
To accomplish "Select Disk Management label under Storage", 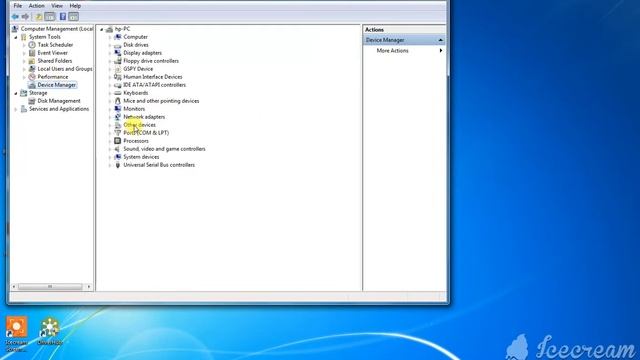I will tap(59, 101).
